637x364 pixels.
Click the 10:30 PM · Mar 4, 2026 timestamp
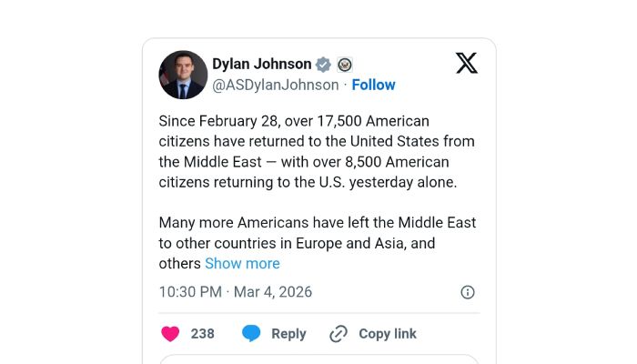(x=235, y=292)
